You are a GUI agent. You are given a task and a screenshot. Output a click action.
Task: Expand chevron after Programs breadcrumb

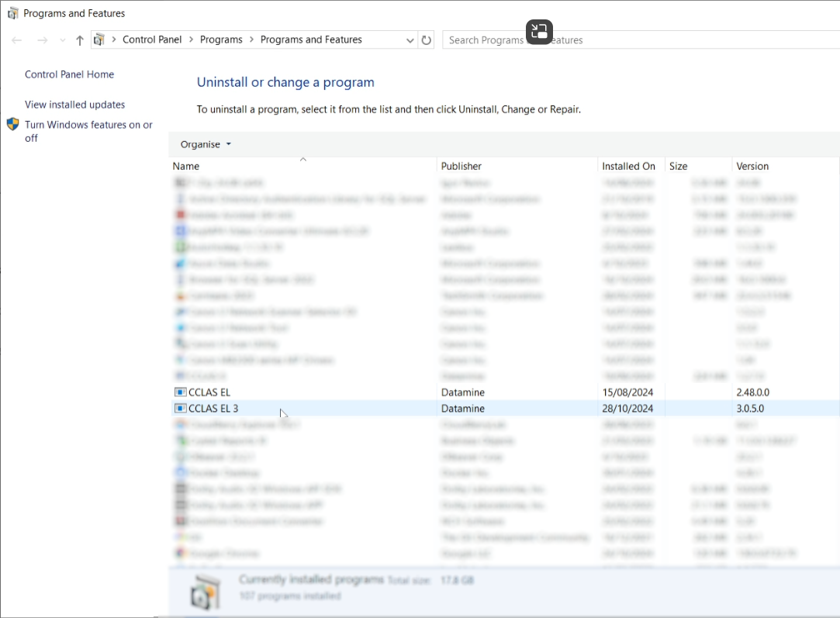coord(251,40)
